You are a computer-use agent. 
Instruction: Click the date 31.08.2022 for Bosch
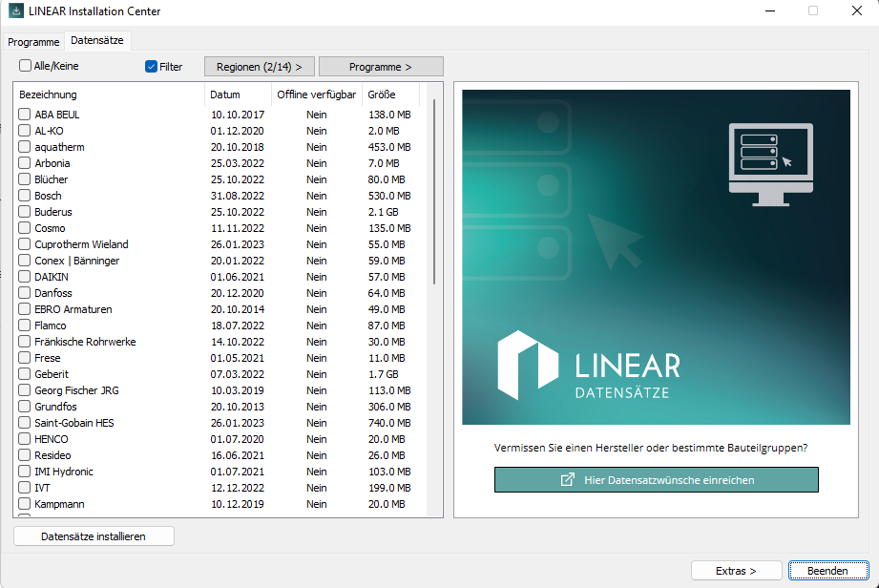coord(238,196)
